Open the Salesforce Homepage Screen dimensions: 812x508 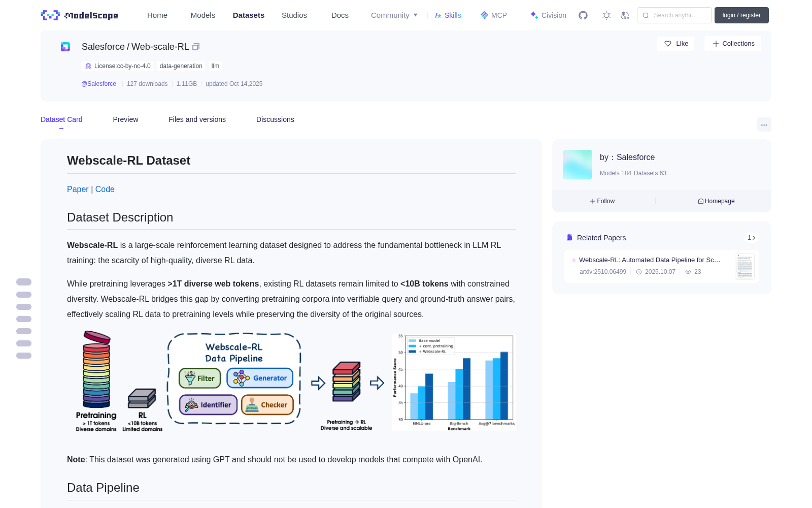click(716, 201)
